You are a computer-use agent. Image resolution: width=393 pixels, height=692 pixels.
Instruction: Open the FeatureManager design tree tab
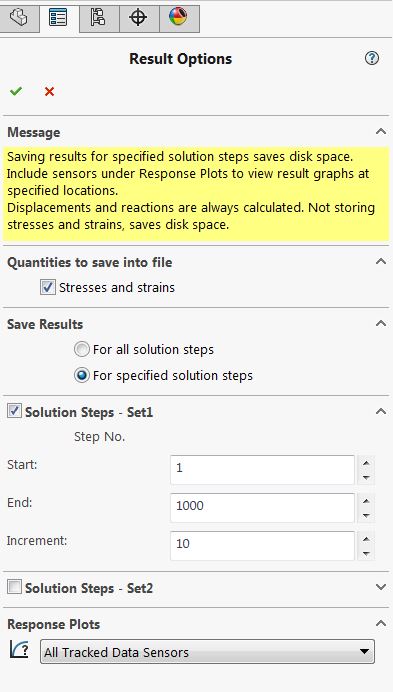19,19
